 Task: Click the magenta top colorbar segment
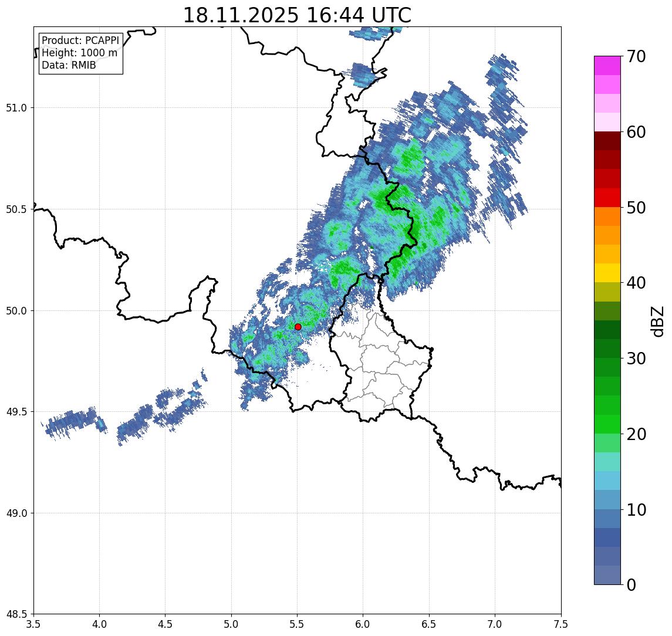point(607,66)
